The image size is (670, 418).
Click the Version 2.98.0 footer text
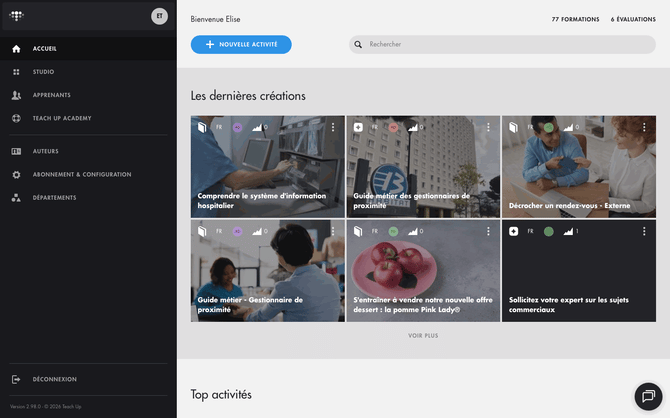pos(46,406)
